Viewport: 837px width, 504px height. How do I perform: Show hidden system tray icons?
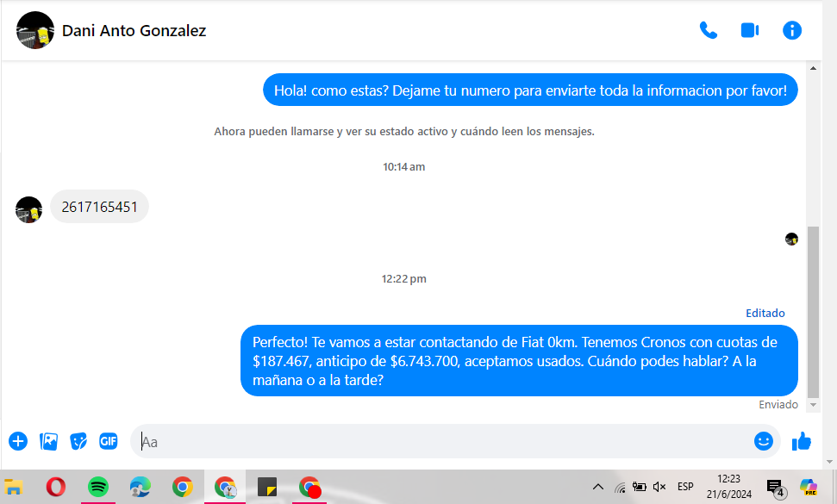[x=597, y=488]
